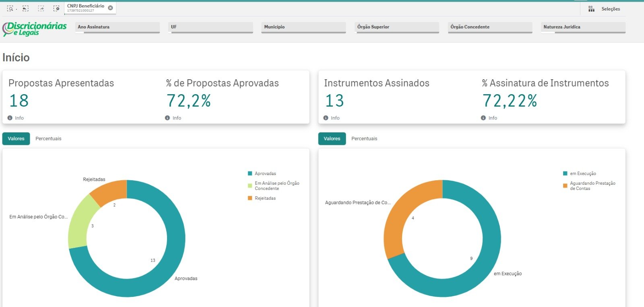Step forward in selections

[41, 8]
